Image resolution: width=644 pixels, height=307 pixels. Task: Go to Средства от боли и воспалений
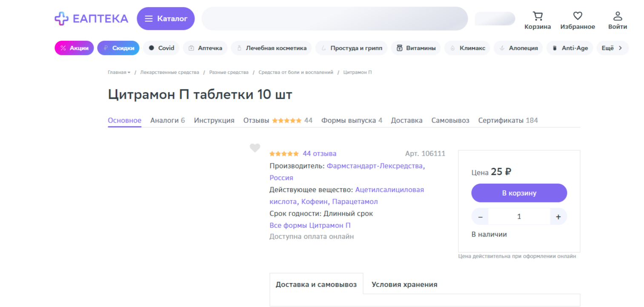[296, 72]
